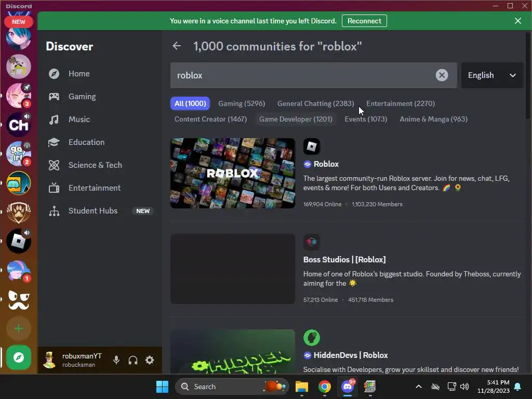Select the All (1000) filter tab
This screenshot has height=399, width=532.
click(x=190, y=103)
